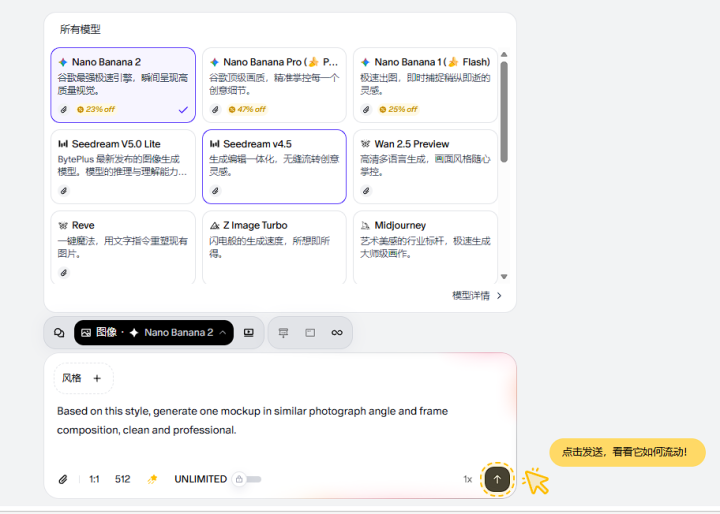Screen dimensions: 720x514
Task: Select Seedream V5.0 Lite model card
Action: (123, 166)
